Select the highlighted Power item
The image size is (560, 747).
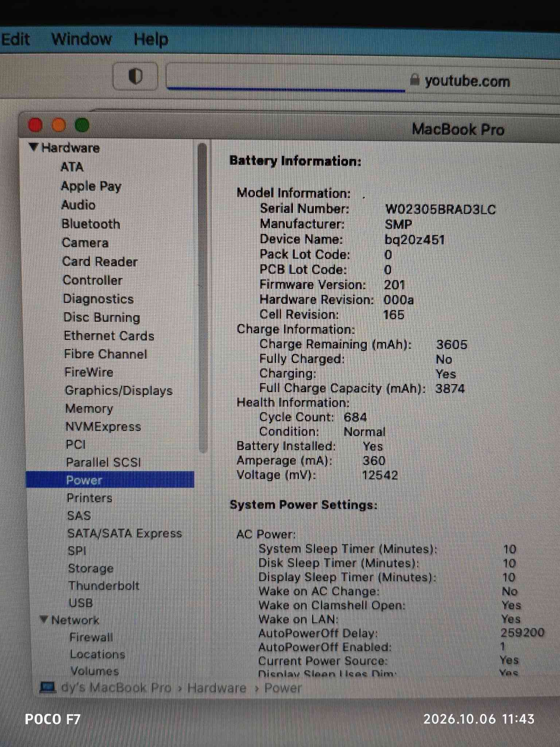[x=110, y=480]
